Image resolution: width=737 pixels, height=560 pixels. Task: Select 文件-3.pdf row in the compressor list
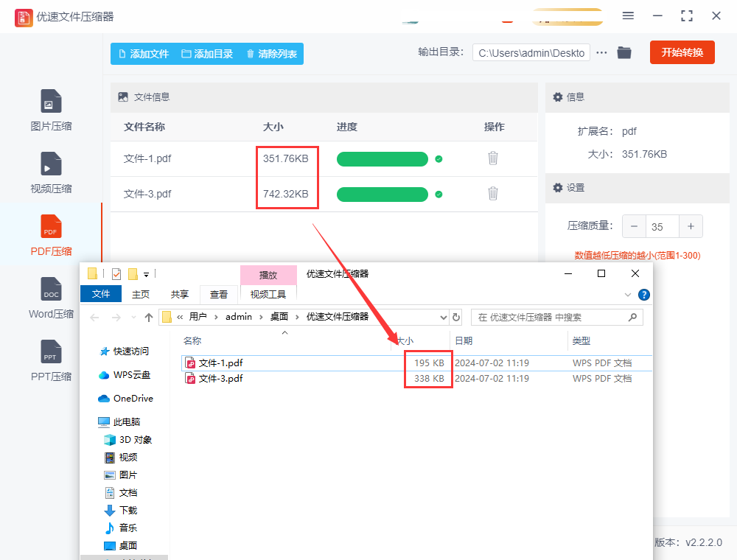324,194
